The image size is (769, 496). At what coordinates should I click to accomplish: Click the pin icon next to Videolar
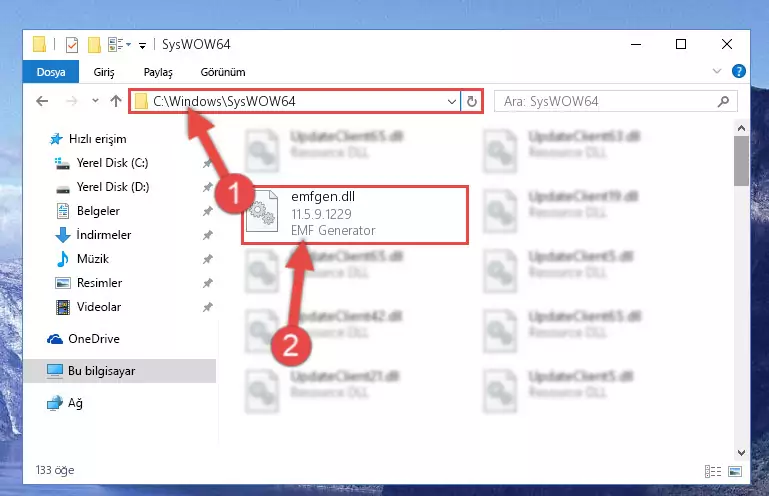coord(208,307)
